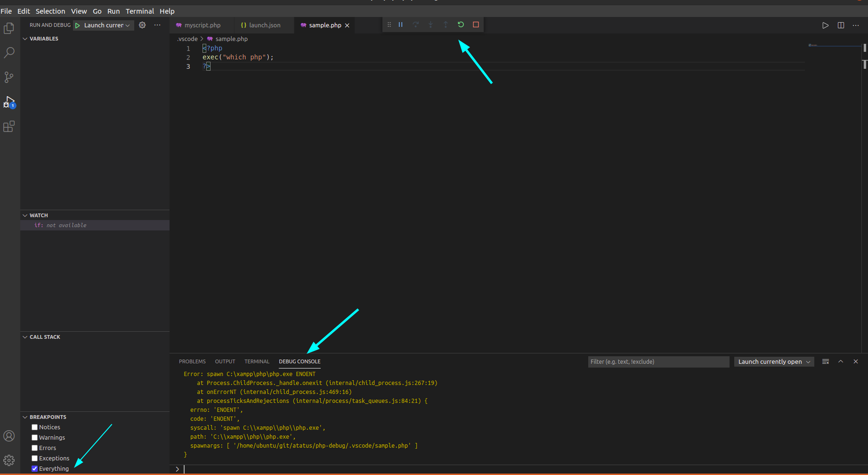
Task: Open the Search view in activity bar
Action: pyautogui.click(x=9, y=53)
